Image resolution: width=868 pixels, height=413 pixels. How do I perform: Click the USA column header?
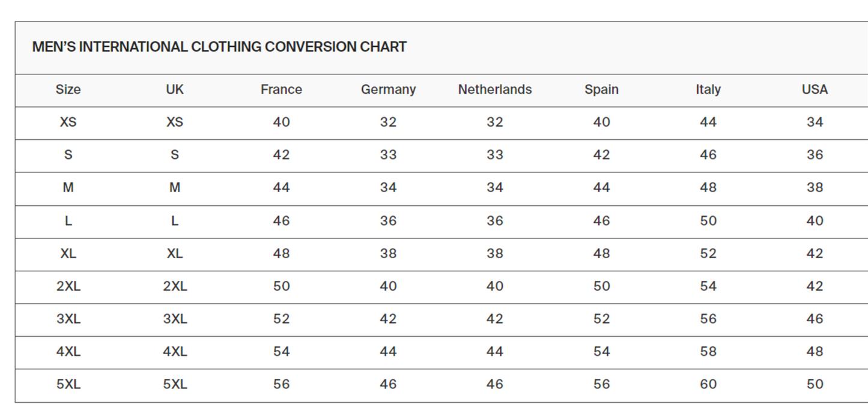coord(815,89)
